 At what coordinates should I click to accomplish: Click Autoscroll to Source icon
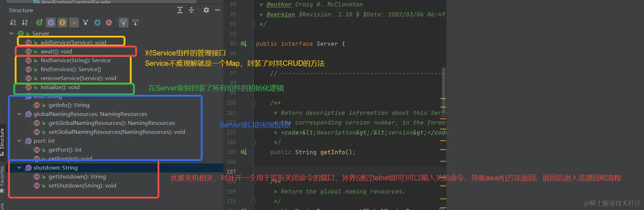123,23
